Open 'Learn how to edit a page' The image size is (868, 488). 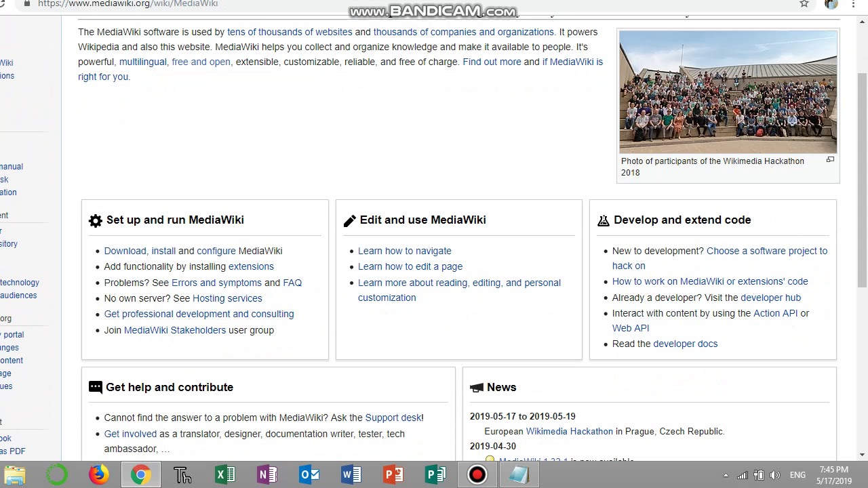(x=410, y=266)
